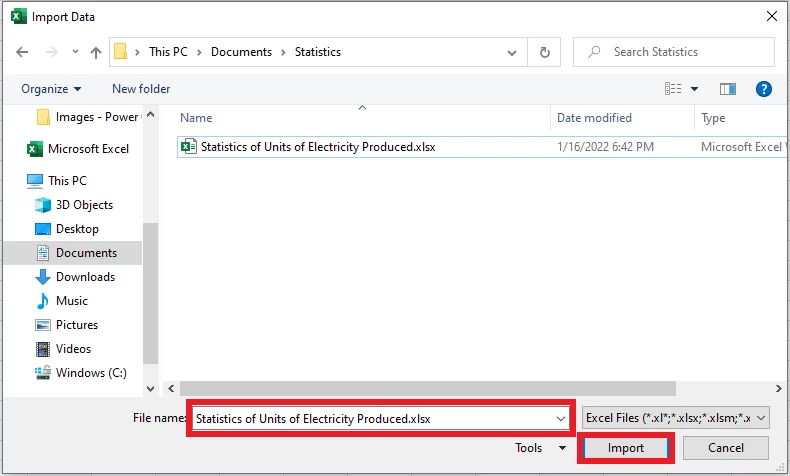The width and height of the screenshot is (790, 476).
Task: Click the Desktop icon in the sidebar
Action: coord(43,229)
